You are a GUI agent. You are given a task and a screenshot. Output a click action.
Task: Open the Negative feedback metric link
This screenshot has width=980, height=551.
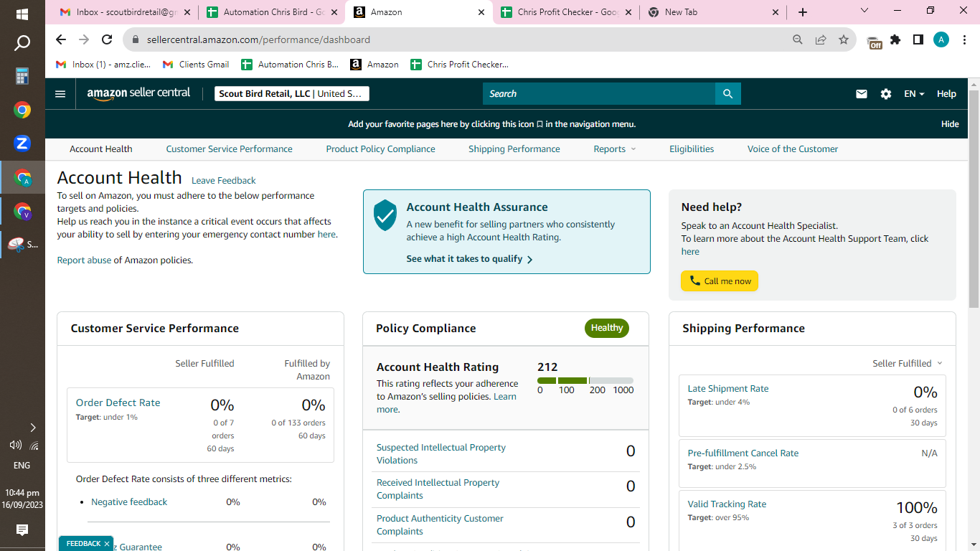(x=129, y=502)
